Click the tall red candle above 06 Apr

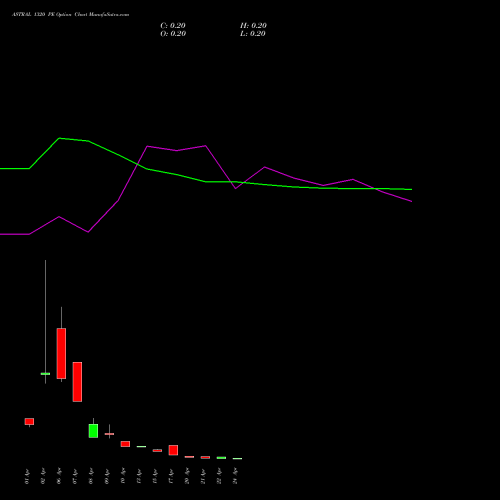click(61, 353)
